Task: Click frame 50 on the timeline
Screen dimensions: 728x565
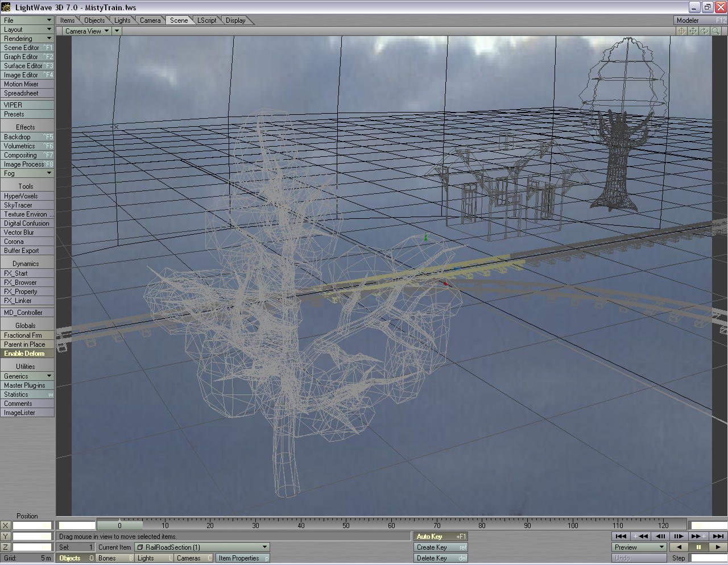Action: [346, 525]
